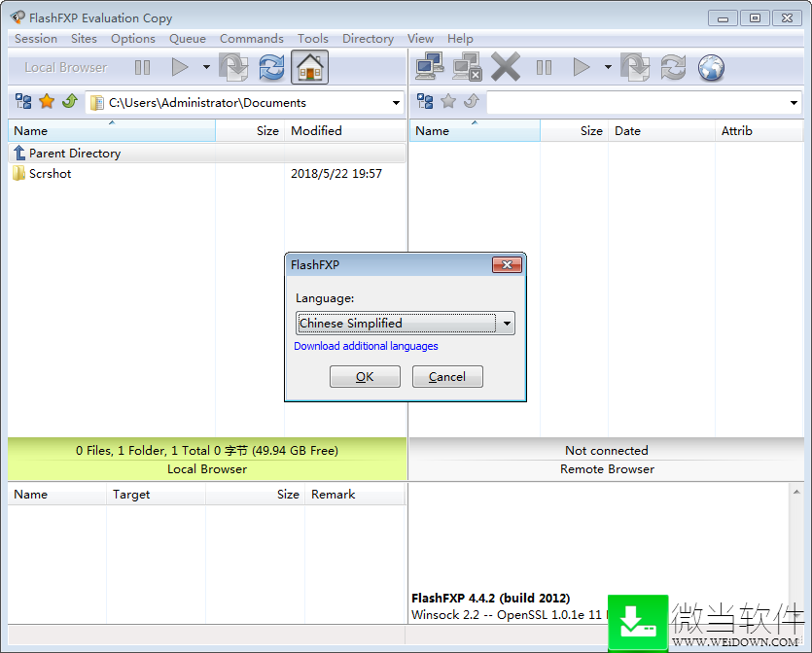
Task: Sort local list by Size column
Action: click(250, 131)
